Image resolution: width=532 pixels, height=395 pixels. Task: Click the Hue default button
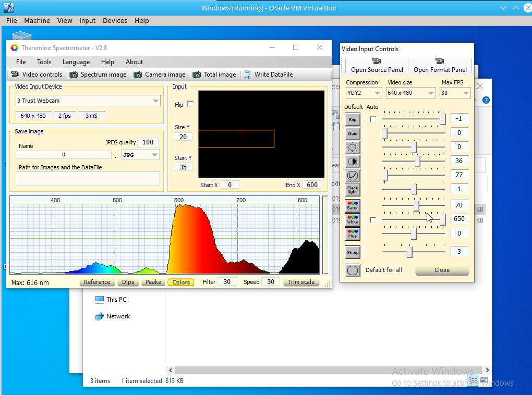(353, 234)
